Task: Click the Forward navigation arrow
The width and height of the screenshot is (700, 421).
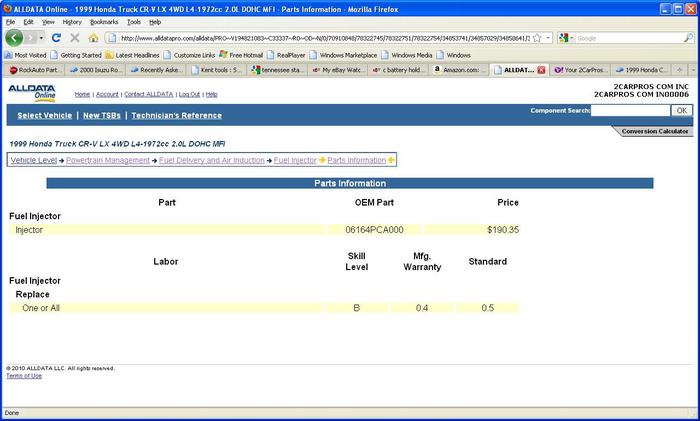Action: (x=31, y=38)
